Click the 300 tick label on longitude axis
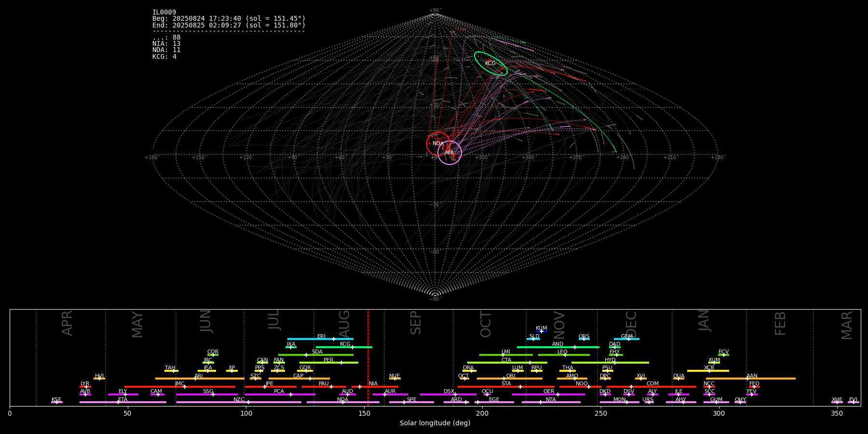Viewport: 868px width, 434px height. coord(719,413)
